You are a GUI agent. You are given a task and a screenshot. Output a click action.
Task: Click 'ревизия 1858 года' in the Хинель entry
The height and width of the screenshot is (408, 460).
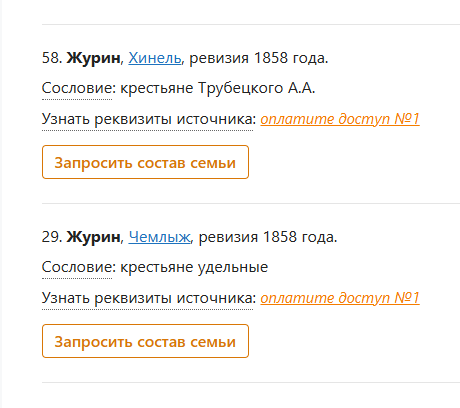click(x=257, y=58)
